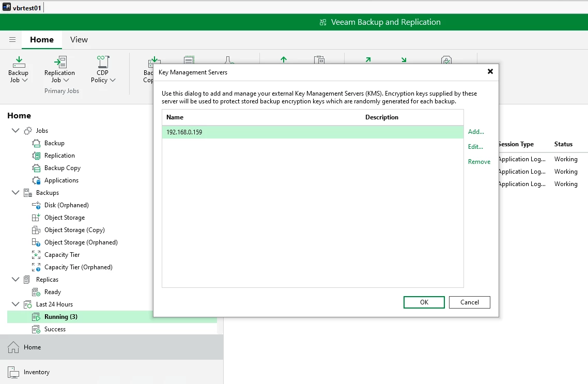Viewport: 588px width, 384px height.
Task: Collapse the Backups tree node
Action: pos(16,192)
